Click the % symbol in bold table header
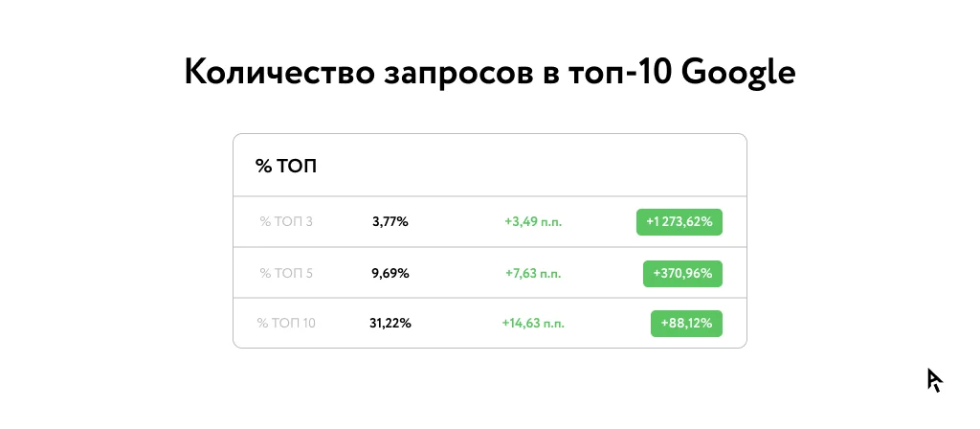 (x=263, y=167)
